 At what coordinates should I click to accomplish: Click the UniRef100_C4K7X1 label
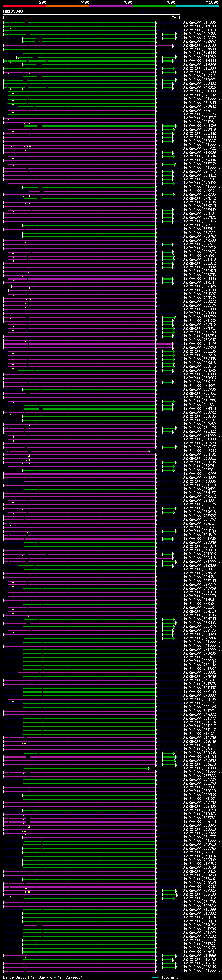click(199, 852)
